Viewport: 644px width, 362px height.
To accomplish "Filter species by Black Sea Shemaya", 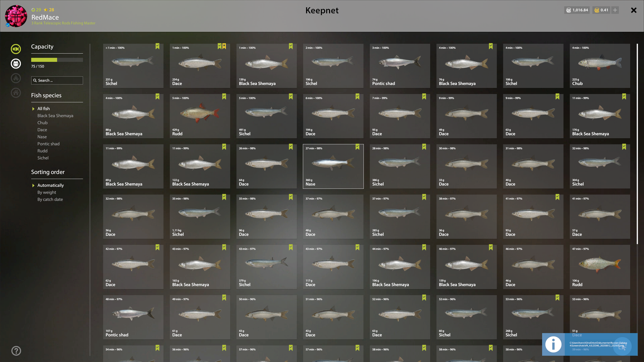I will (x=55, y=116).
